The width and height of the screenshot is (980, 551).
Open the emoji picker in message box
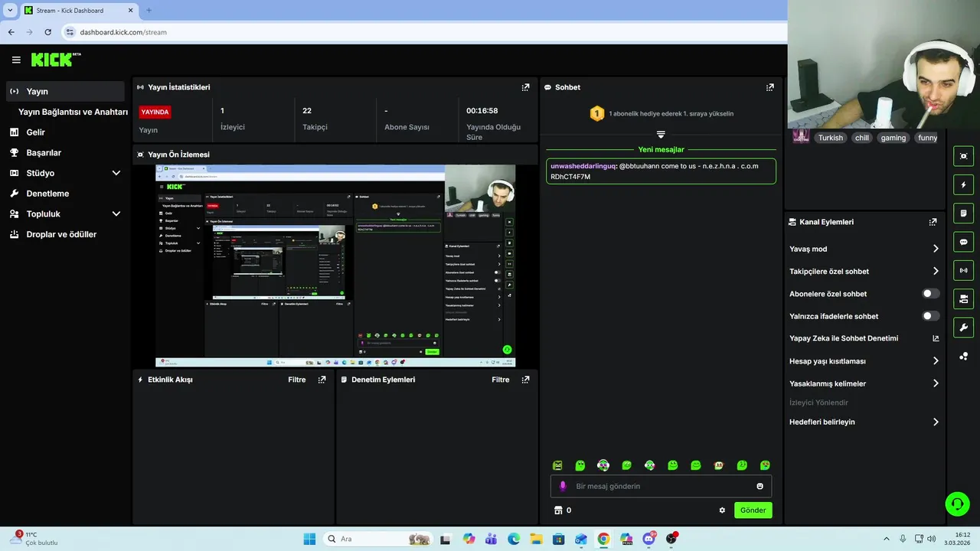[x=759, y=486]
